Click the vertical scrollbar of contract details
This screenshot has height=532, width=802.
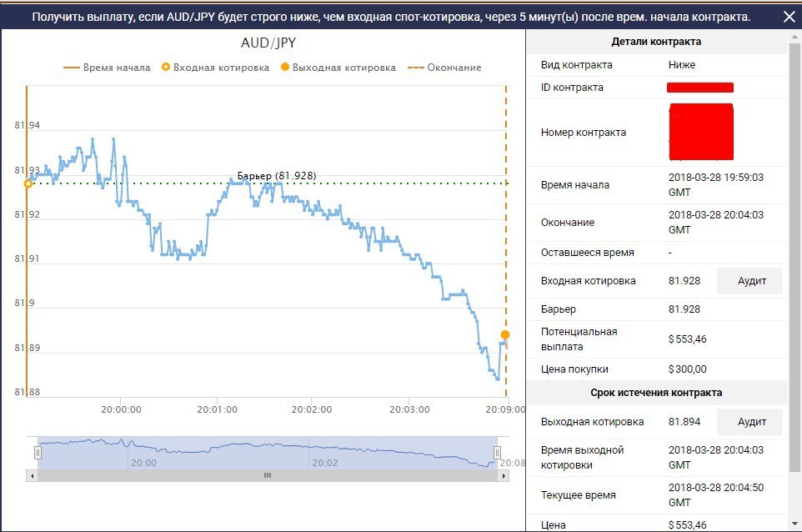[794, 250]
